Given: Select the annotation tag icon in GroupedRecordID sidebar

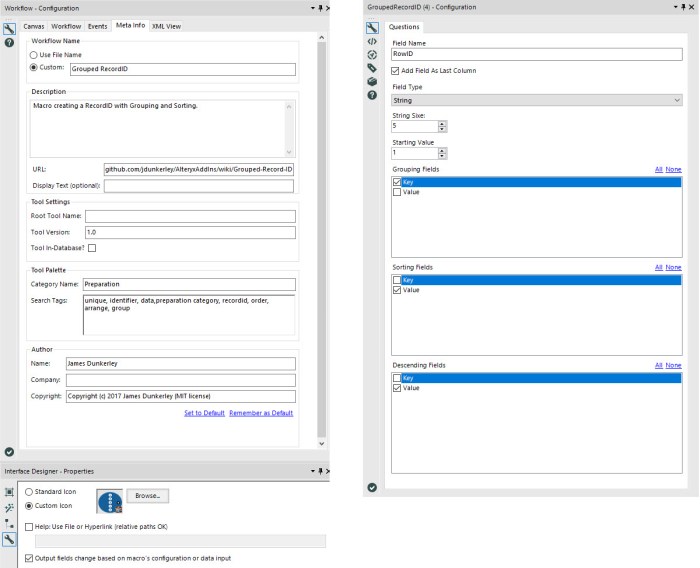Looking at the screenshot, I should 372,68.
